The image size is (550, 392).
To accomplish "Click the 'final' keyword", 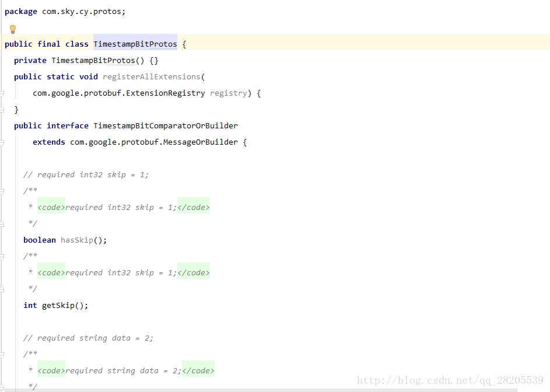I will pyautogui.click(x=49, y=44).
